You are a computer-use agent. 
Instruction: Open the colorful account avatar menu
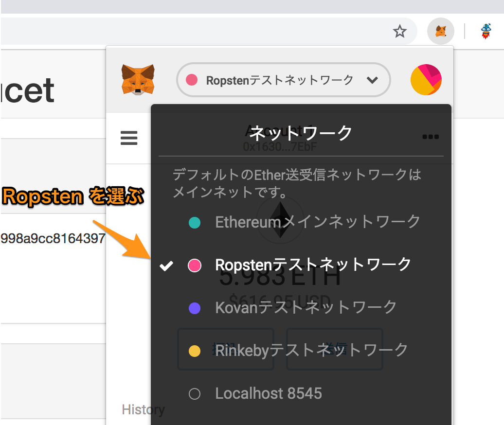pos(426,80)
